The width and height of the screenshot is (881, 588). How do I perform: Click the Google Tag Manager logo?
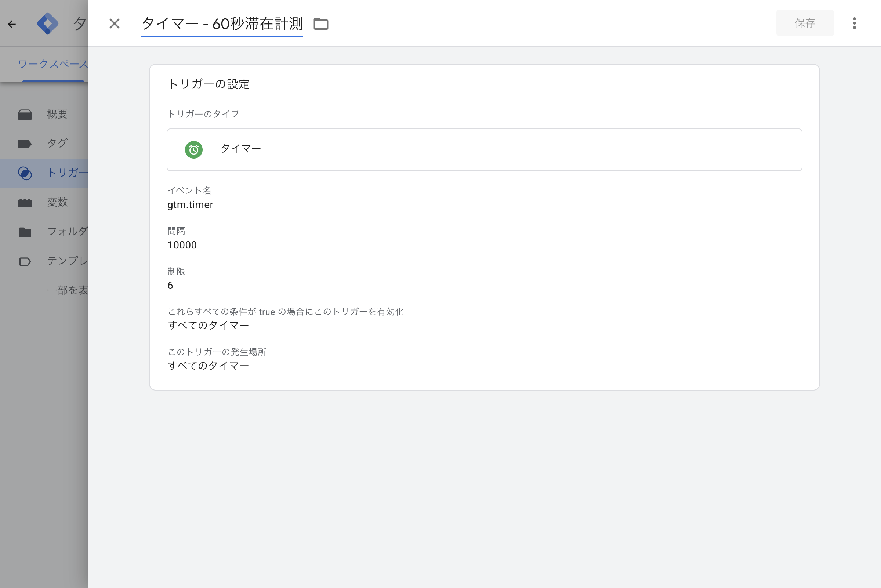click(x=48, y=23)
